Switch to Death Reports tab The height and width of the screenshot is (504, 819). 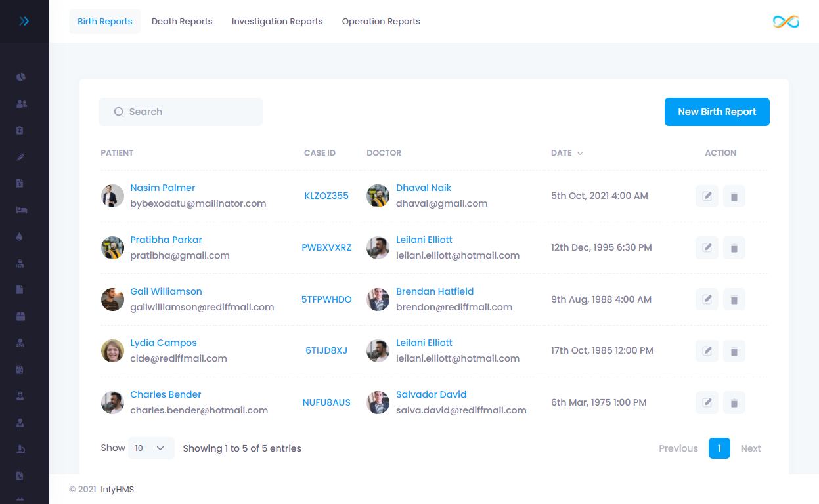pyautogui.click(x=182, y=22)
